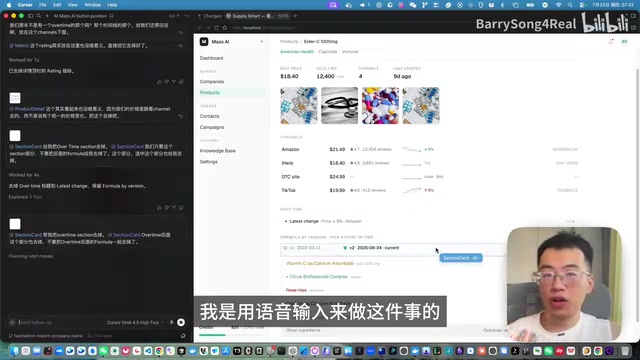Open the colorful pills image thumbnail
The width and height of the screenshot is (640, 360).
point(380,105)
